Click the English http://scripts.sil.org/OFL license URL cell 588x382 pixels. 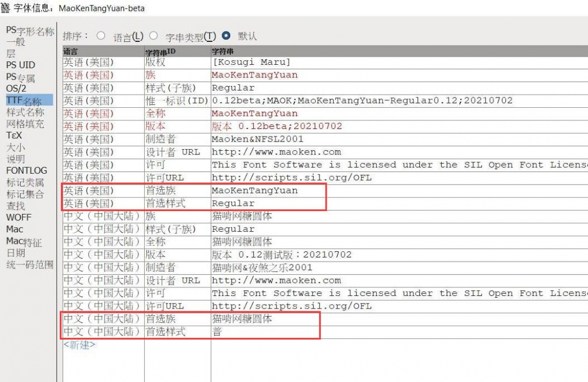click(x=292, y=178)
